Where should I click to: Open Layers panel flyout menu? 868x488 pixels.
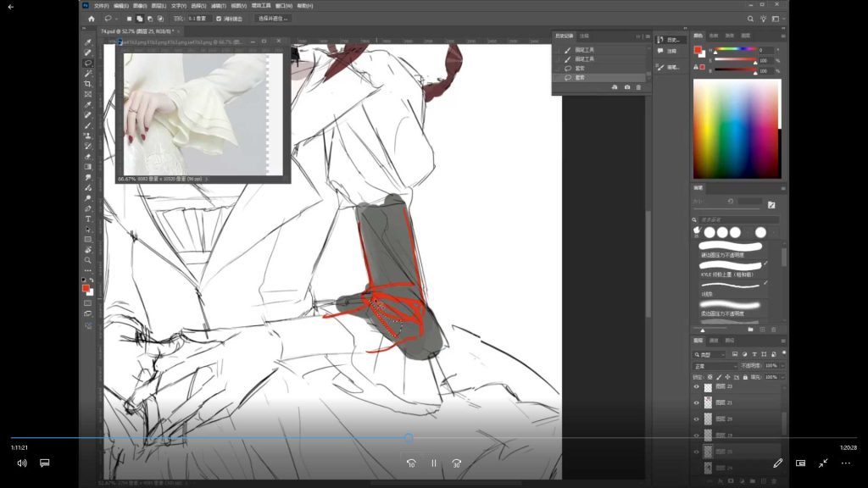tap(782, 341)
